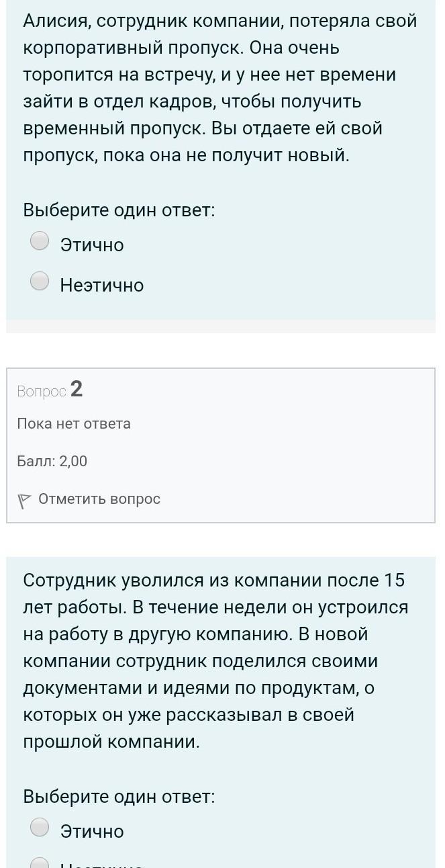Viewport: 445px width, 868px height.
Task: Click Выберите один ответ under former employee question
Action: pos(119,797)
